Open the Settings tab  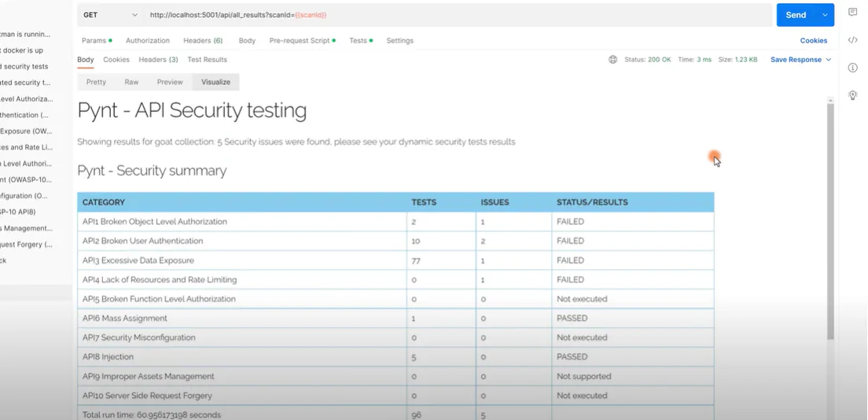[x=399, y=40]
